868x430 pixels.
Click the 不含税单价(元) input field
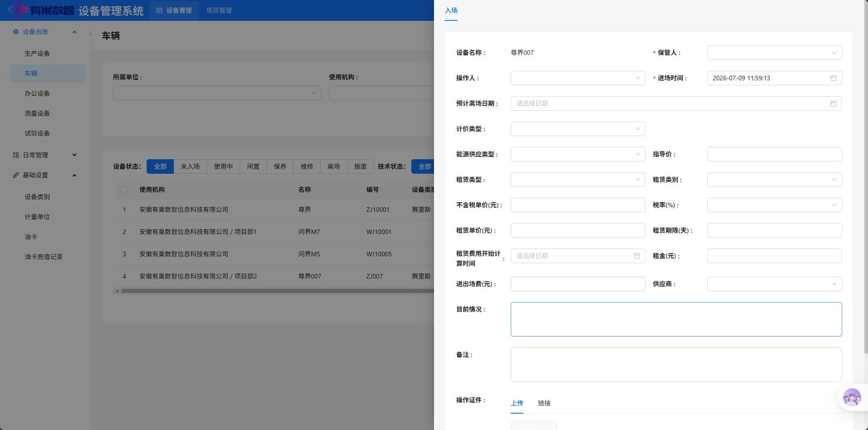point(577,205)
